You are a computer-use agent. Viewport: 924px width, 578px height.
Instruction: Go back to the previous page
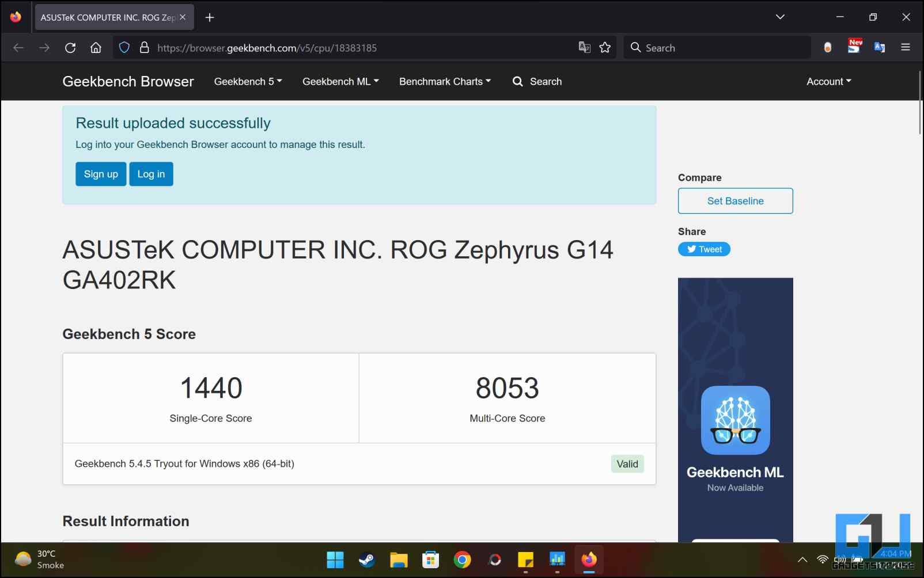tap(18, 48)
